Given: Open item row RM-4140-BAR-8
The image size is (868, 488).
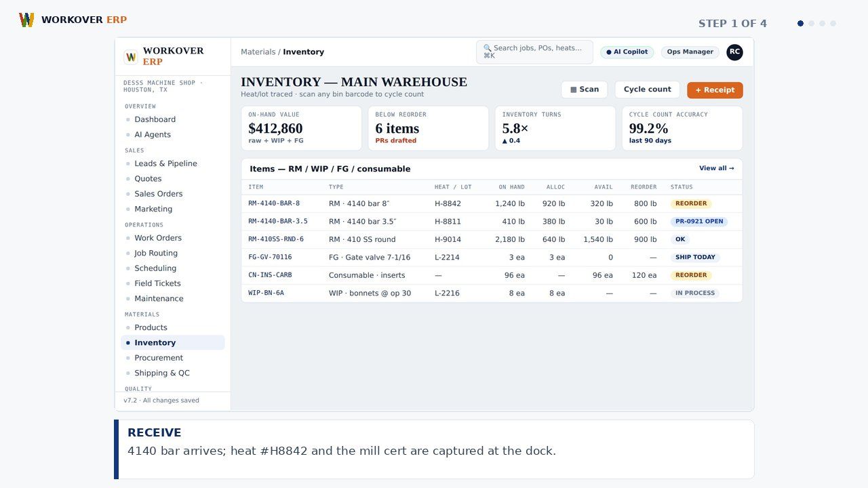Looking at the screenshot, I should coord(492,203).
